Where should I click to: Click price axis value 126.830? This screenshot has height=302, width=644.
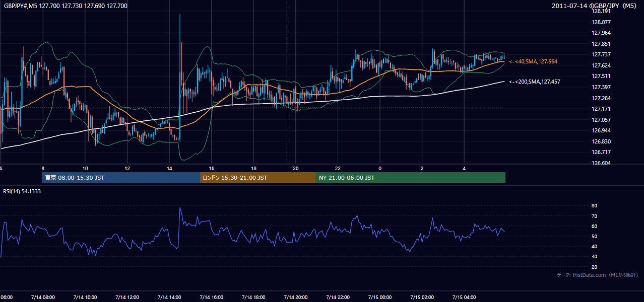point(601,142)
